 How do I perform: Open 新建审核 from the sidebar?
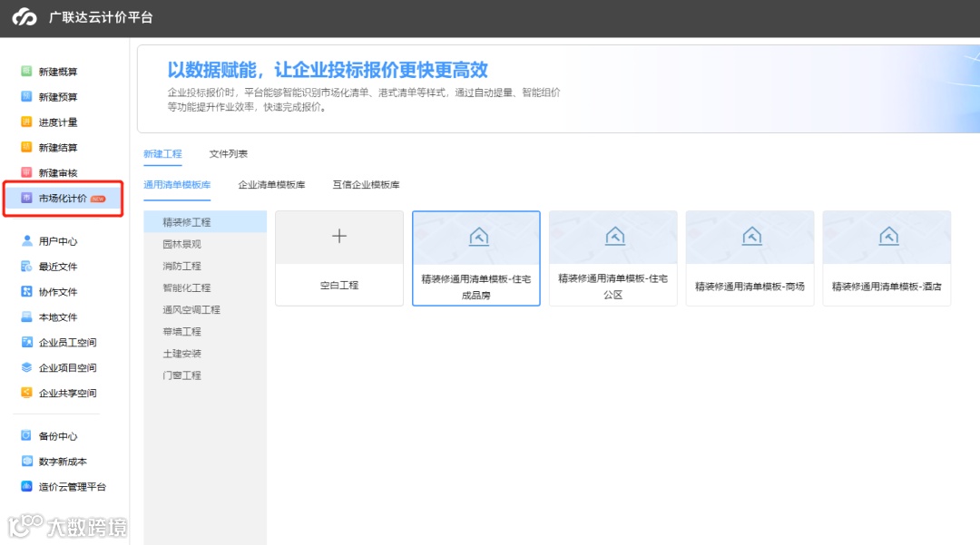[58, 173]
